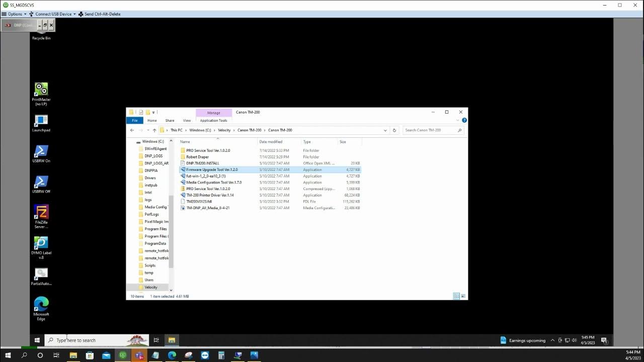This screenshot has height=362, width=644.
Task: Select the PartialAuto desktop icon
Action: [x=41, y=277]
